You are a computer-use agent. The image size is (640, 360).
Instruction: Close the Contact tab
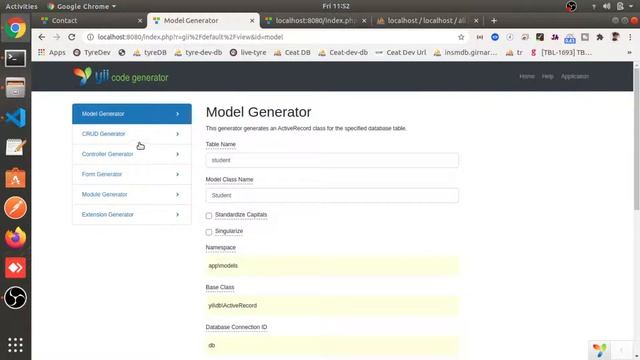click(x=140, y=20)
